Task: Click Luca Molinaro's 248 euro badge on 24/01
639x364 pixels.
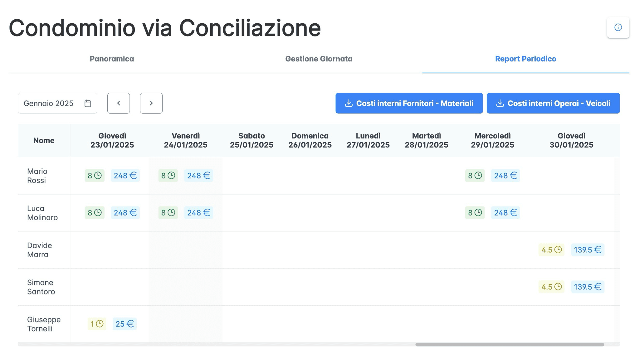Action: 198,213
